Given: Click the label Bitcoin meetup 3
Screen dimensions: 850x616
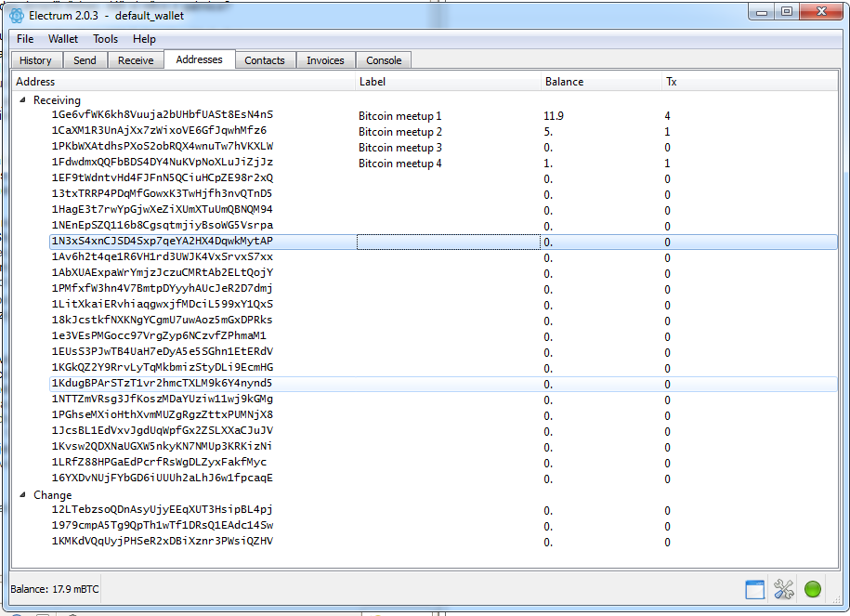Looking at the screenshot, I should [x=400, y=148].
